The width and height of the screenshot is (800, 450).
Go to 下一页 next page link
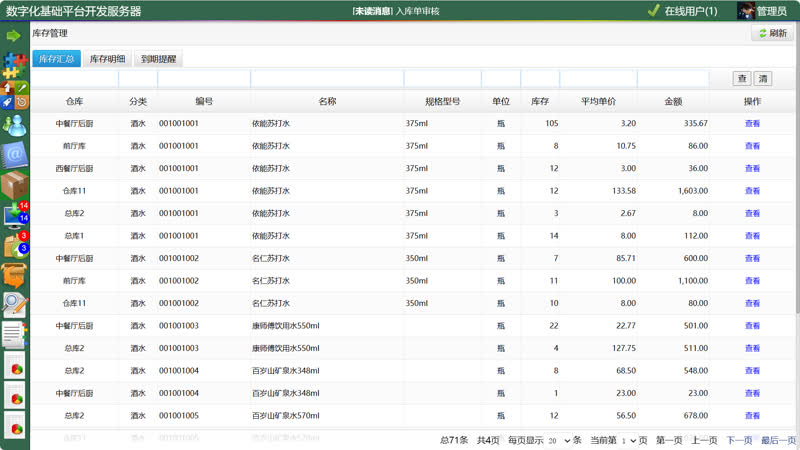tap(739, 440)
